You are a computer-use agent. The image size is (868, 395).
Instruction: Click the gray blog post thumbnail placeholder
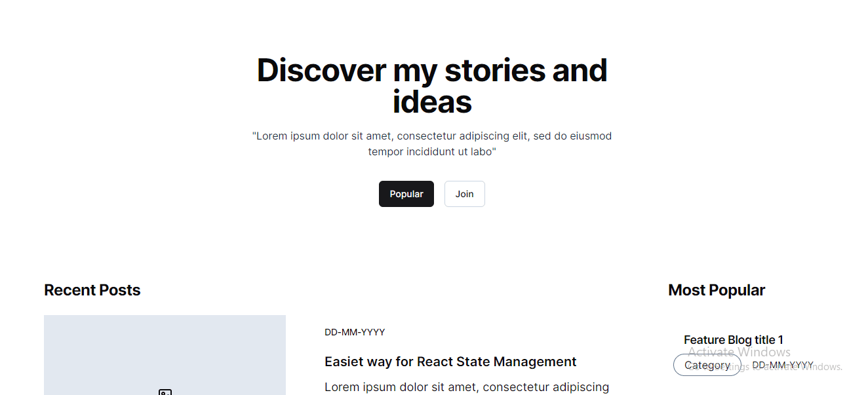(165, 355)
